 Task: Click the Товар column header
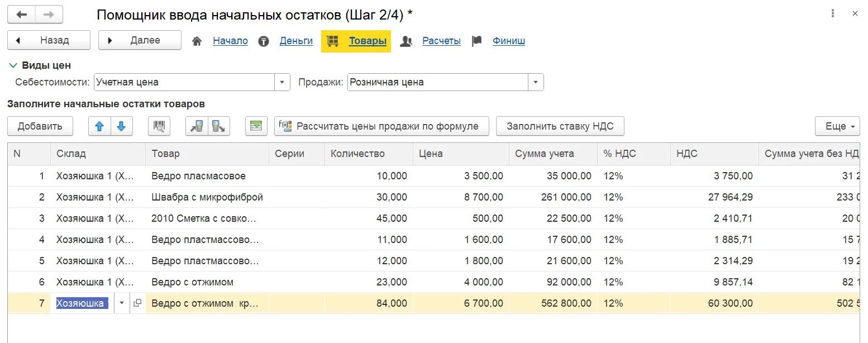[207, 154]
